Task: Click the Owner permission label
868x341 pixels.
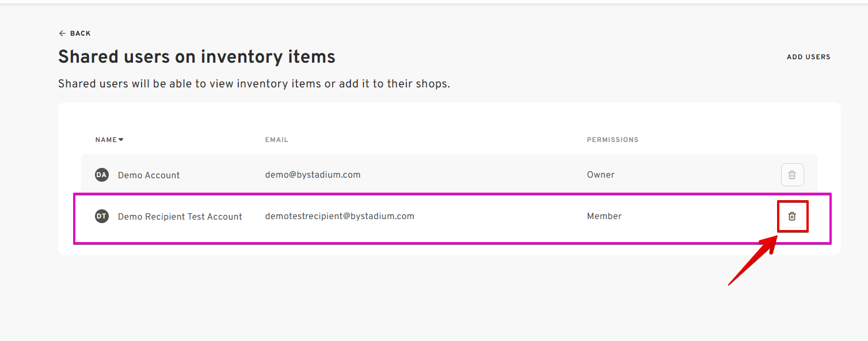Action: 600,175
